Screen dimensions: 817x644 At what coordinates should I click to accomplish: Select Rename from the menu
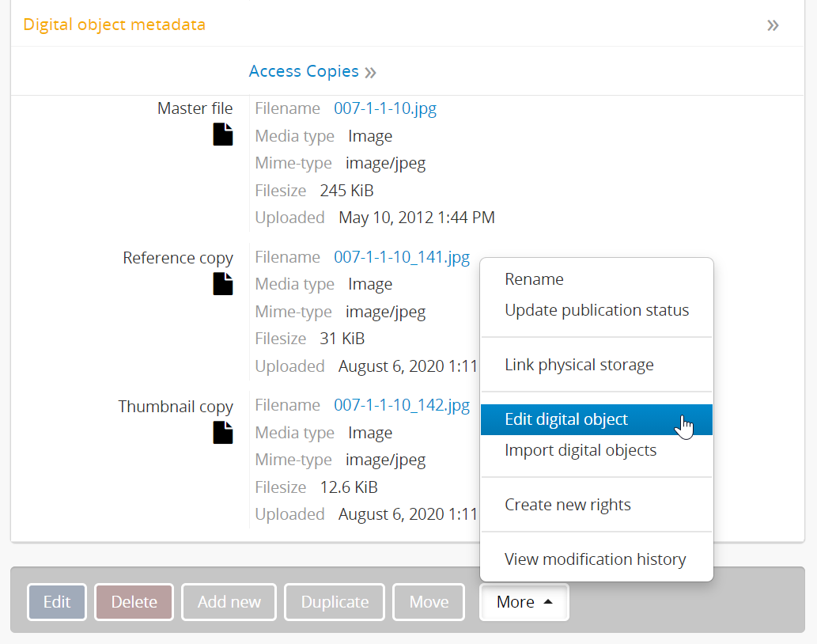534,279
